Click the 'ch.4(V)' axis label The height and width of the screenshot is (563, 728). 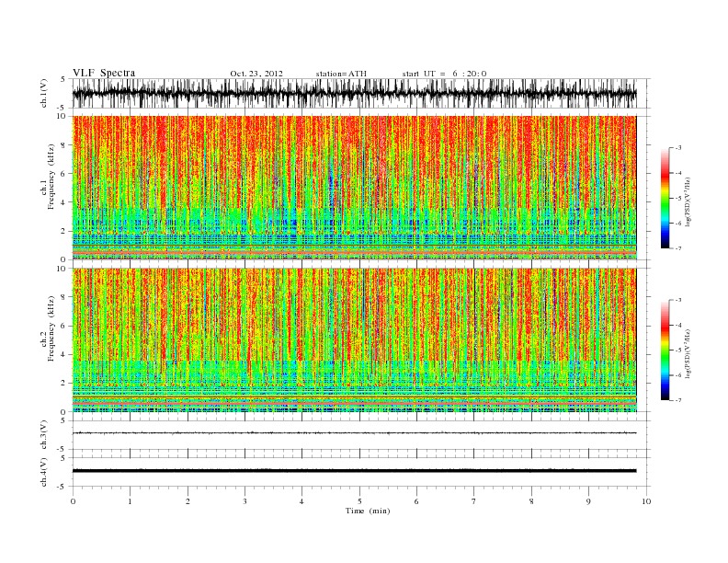pyautogui.click(x=44, y=472)
